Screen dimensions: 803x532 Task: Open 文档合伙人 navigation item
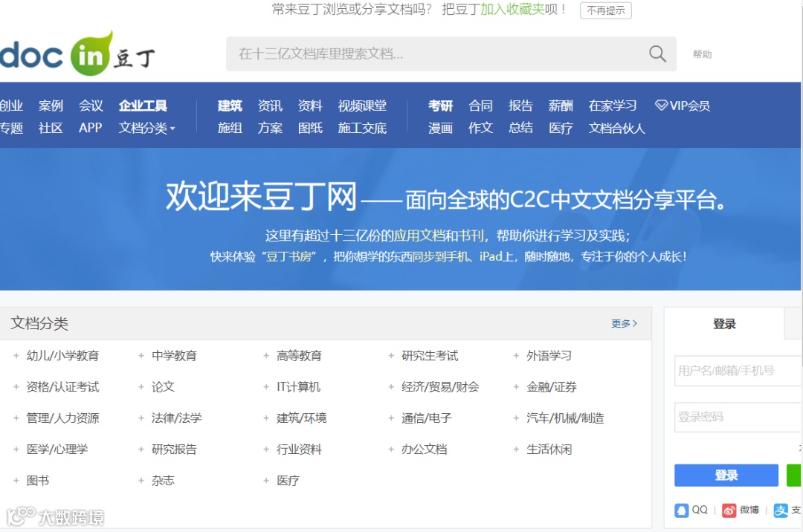[616, 128]
